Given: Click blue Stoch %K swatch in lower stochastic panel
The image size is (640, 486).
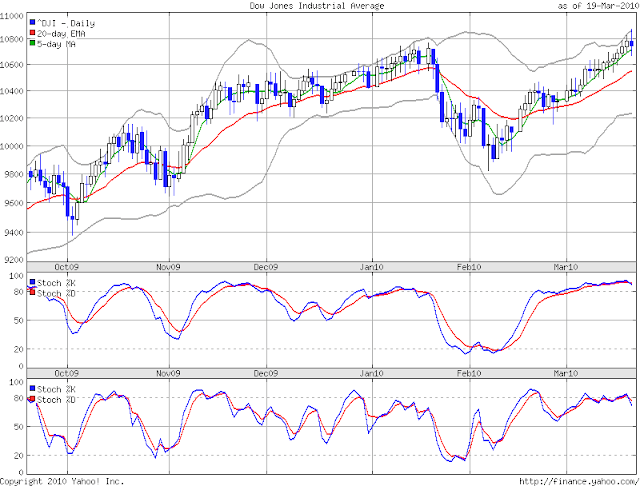Looking at the screenshot, I should (33, 388).
